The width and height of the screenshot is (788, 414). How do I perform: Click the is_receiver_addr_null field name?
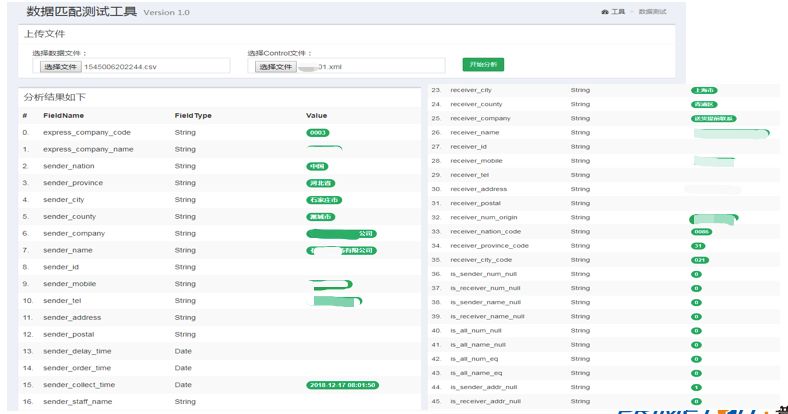[485, 401]
